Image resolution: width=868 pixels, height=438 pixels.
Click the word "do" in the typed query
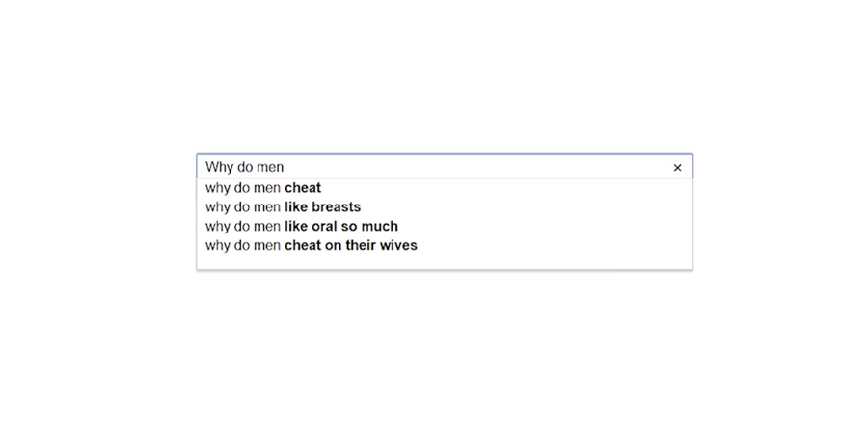(x=244, y=167)
